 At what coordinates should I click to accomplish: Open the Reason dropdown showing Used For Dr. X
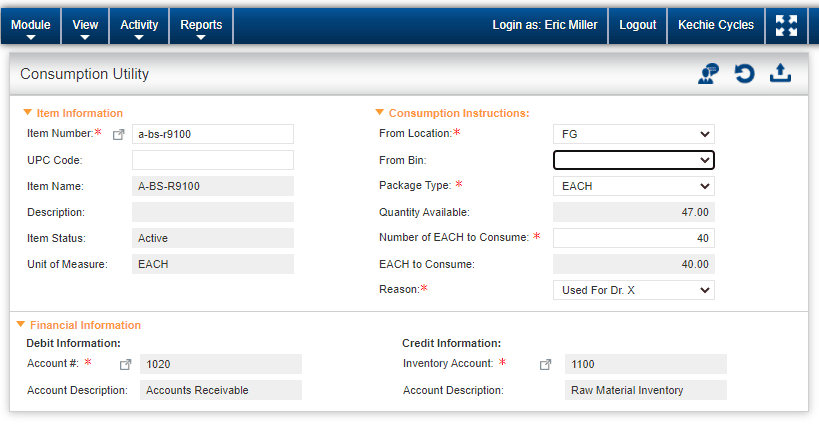634,290
